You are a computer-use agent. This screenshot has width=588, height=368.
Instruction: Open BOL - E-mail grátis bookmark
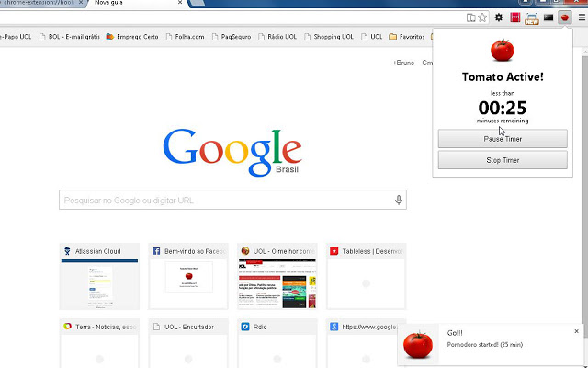(70, 37)
